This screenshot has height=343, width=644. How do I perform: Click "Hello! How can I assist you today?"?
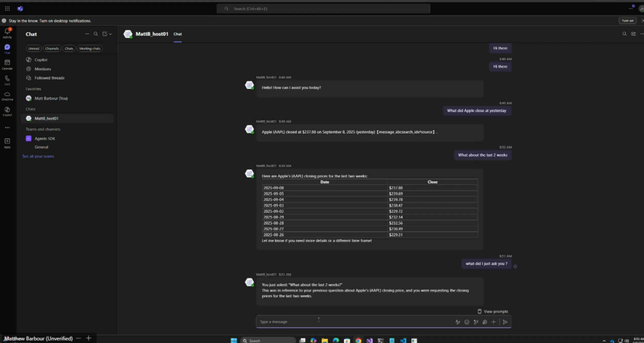coord(292,87)
